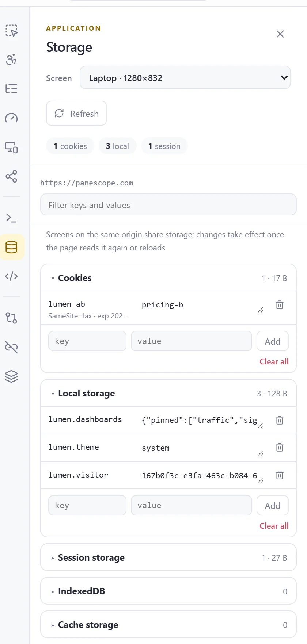
Task: Delete the lumen.visitor entry with trash icon
Action: tap(280, 475)
